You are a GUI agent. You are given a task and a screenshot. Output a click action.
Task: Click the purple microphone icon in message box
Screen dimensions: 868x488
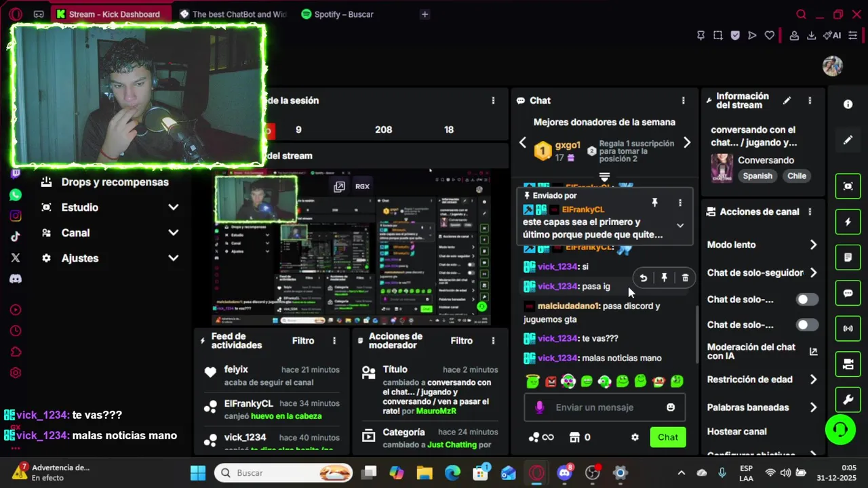click(x=539, y=407)
